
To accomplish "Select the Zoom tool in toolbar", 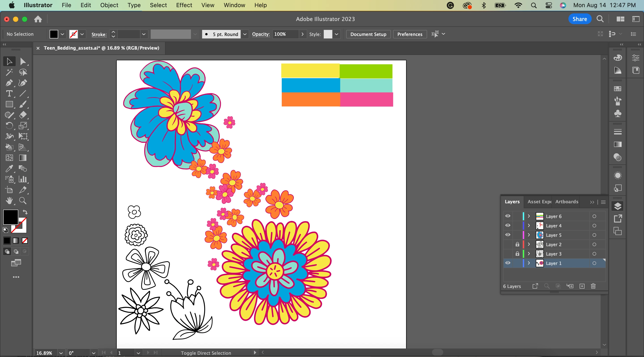I will [x=23, y=201].
